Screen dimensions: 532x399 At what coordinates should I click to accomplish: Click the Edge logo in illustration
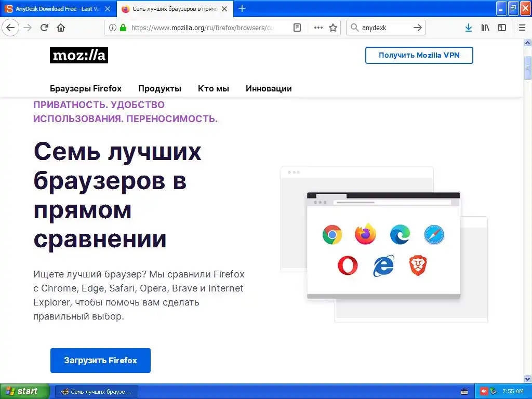tap(400, 234)
